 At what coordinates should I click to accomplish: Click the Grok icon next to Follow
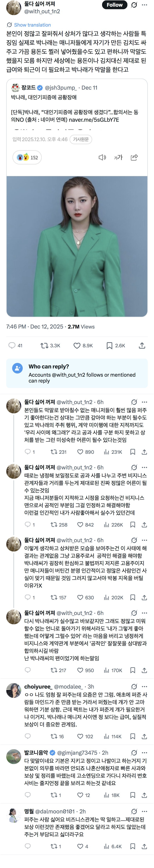tap(134, 5)
